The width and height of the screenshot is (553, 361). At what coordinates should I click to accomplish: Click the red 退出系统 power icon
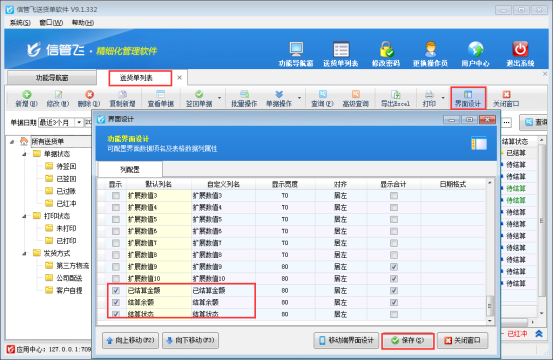pos(520,49)
